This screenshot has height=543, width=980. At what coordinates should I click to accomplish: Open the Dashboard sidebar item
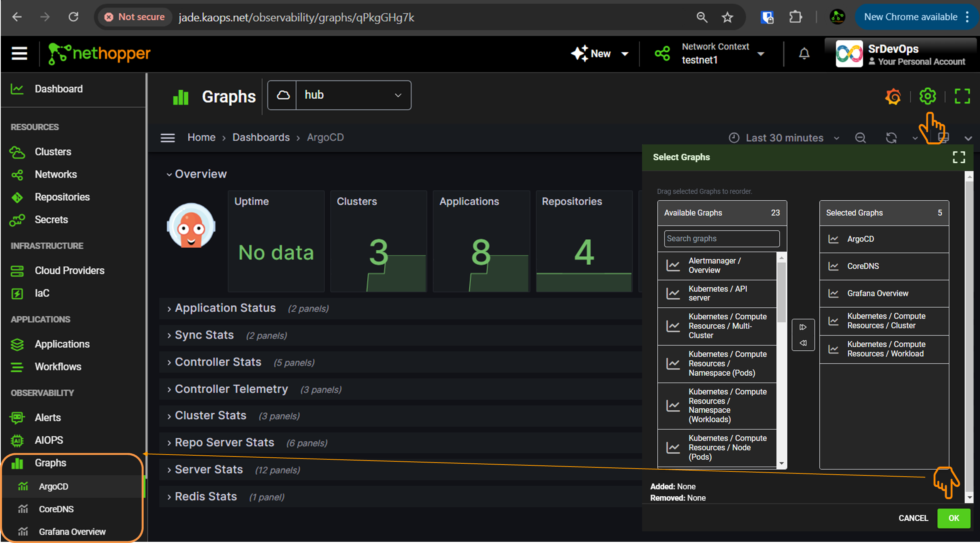pyautogui.click(x=73, y=89)
